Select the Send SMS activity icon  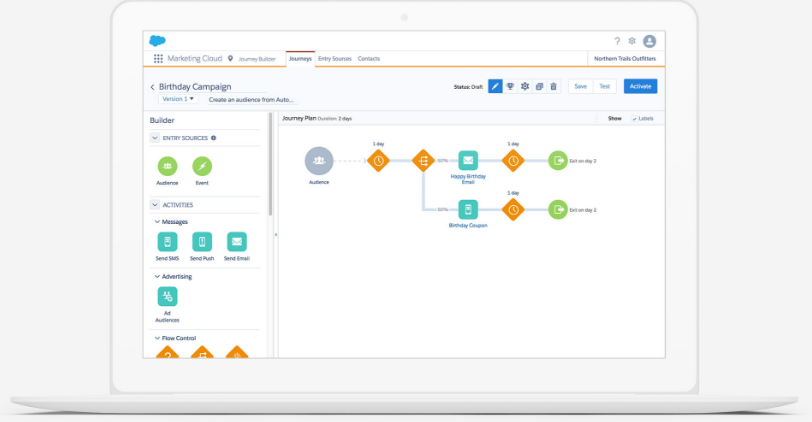168,242
